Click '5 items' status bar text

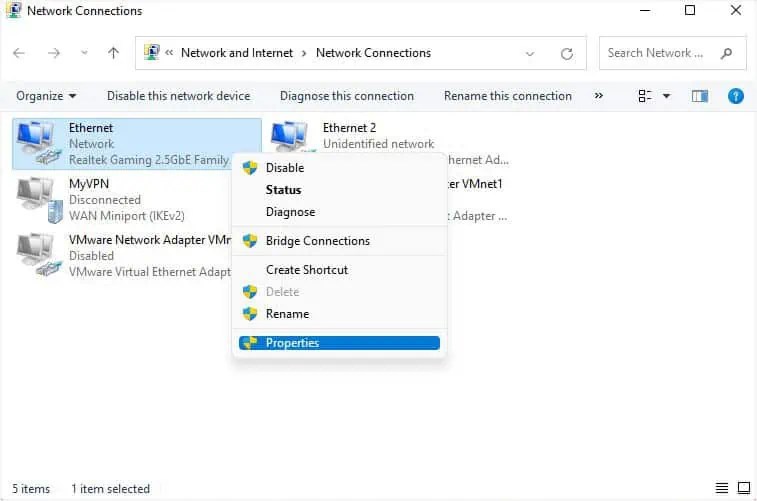31,489
